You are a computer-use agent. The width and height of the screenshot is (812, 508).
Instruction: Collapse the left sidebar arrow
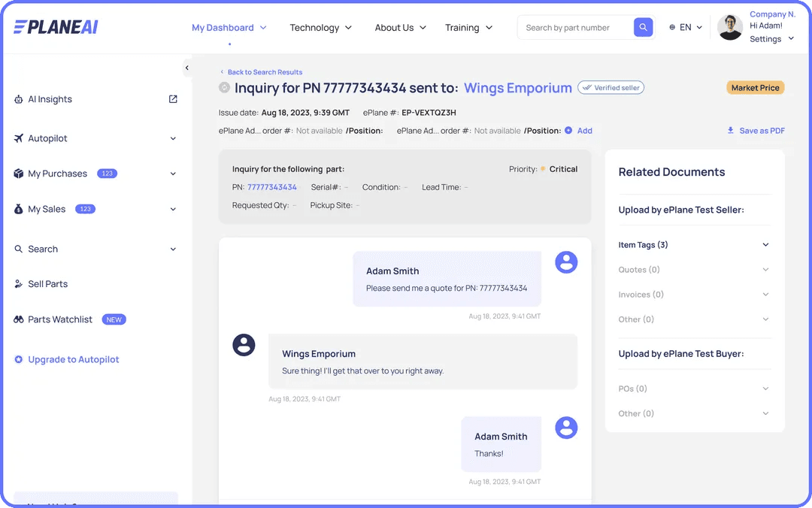[x=186, y=68]
